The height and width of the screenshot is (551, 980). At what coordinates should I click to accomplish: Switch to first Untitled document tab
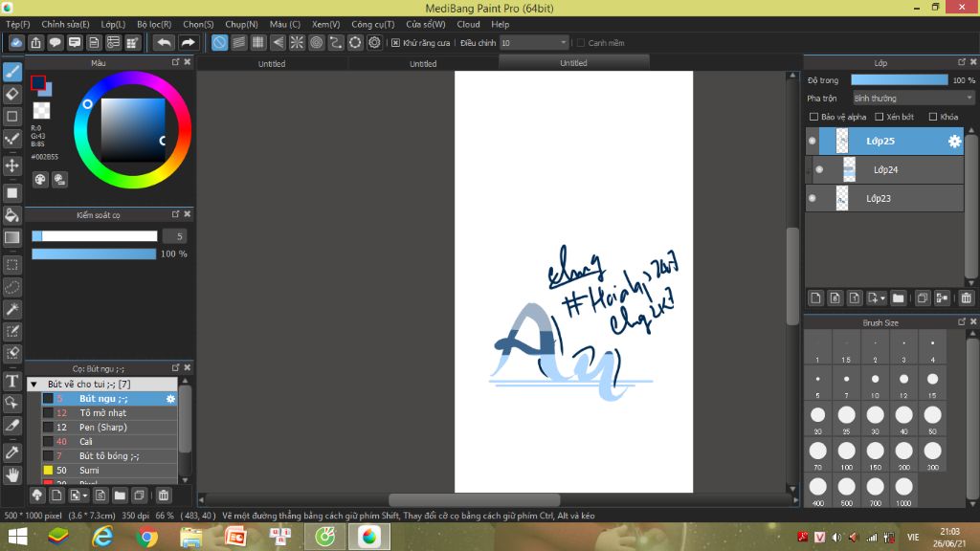(272, 64)
